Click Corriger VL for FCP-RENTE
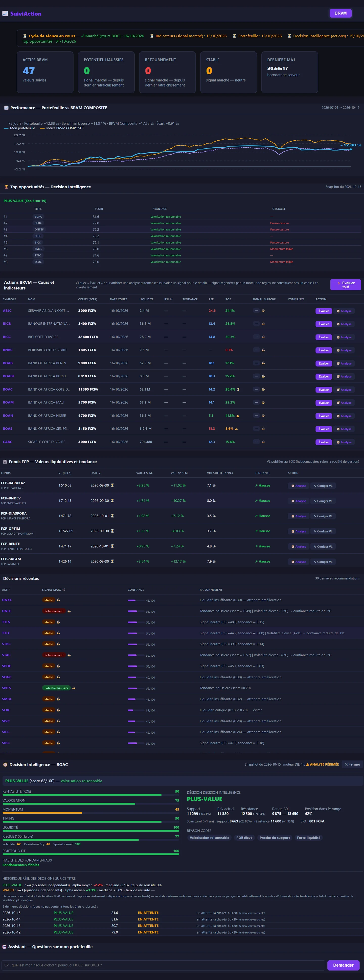The width and height of the screenshot is (364, 980). pyautogui.click(x=323, y=547)
